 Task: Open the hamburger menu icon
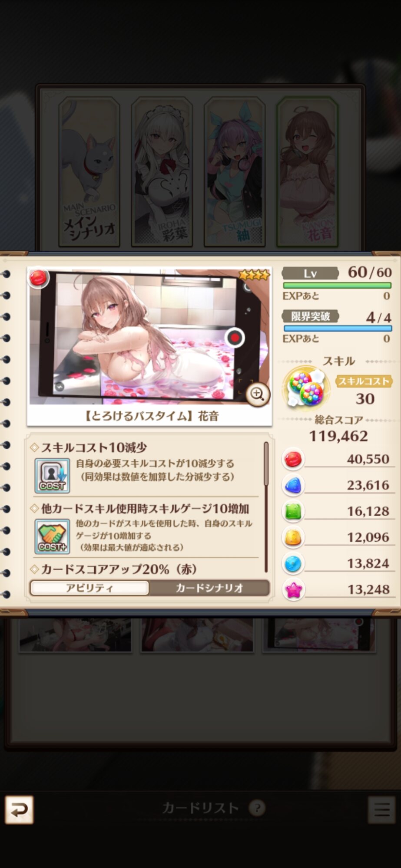381,809
